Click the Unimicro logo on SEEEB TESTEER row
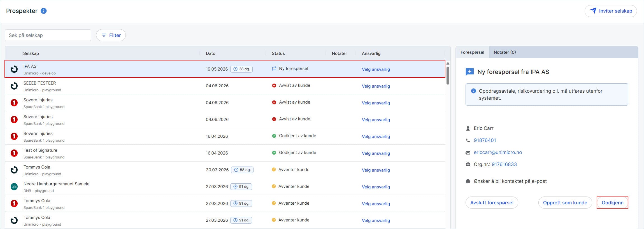This screenshot has width=644, height=229. pyautogui.click(x=14, y=86)
